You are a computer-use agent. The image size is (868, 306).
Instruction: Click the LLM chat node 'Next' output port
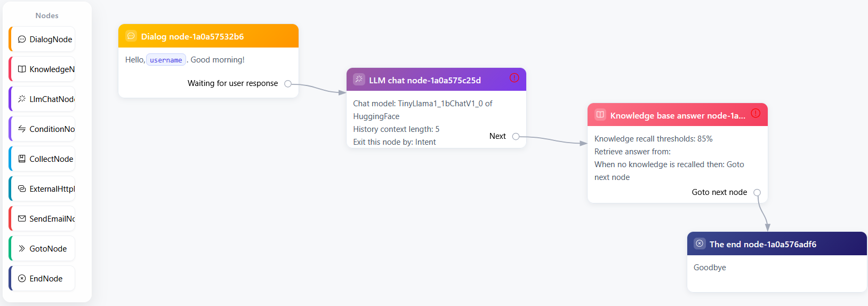click(516, 137)
